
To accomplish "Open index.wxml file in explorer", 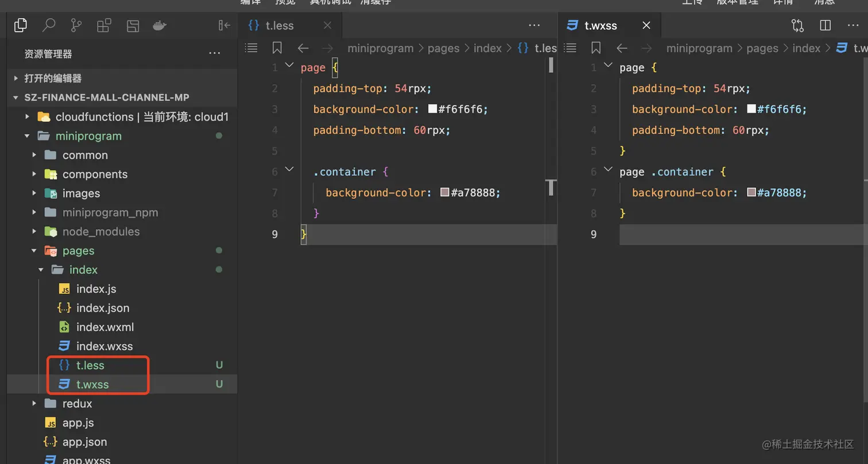I will tap(105, 327).
